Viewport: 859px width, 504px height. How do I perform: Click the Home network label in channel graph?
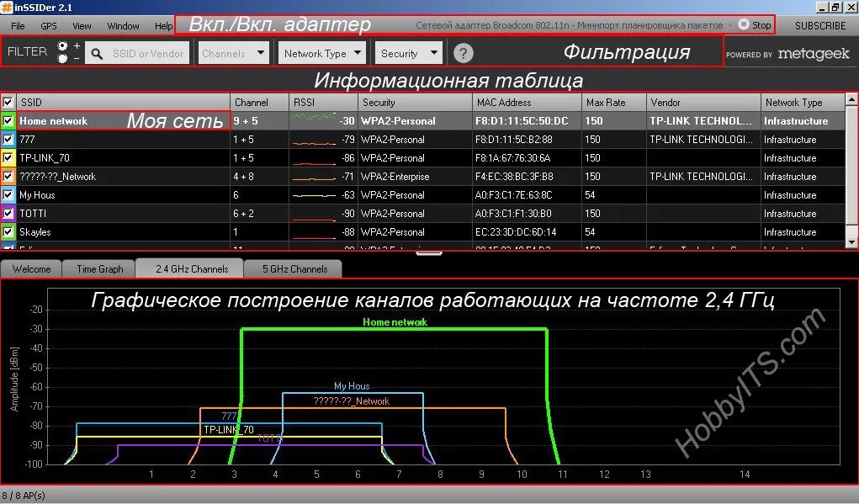pos(395,322)
